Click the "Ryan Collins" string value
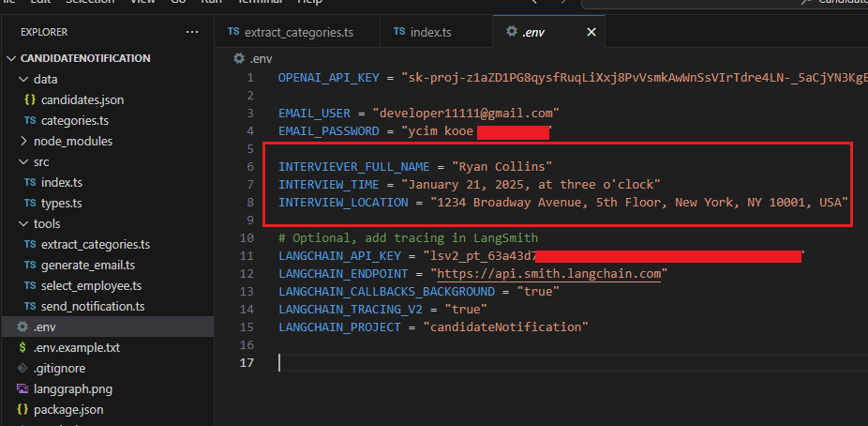 click(x=502, y=167)
